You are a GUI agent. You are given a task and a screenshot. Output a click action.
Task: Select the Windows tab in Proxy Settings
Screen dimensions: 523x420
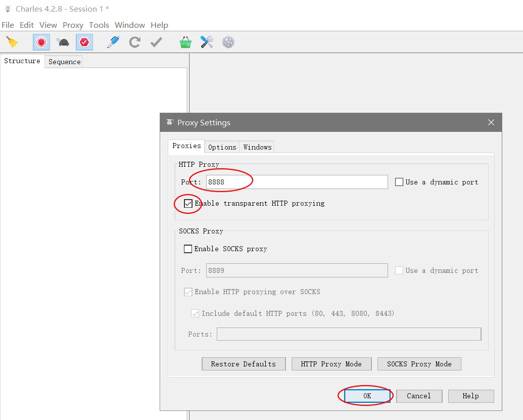257,147
